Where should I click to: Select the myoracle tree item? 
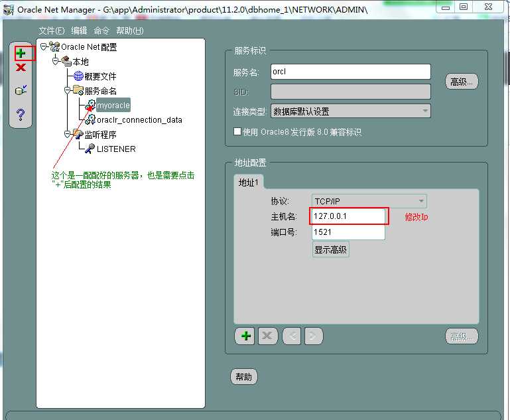click(113, 105)
